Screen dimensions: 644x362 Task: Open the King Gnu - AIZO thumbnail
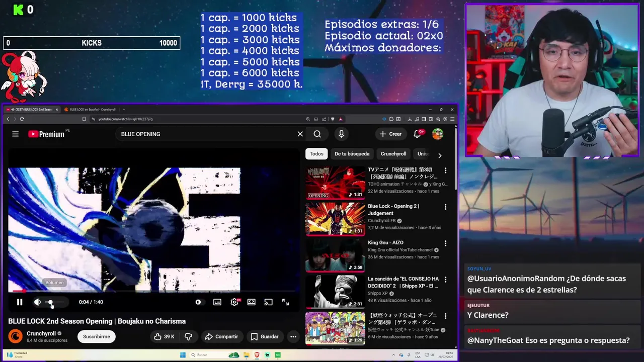pyautogui.click(x=336, y=255)
